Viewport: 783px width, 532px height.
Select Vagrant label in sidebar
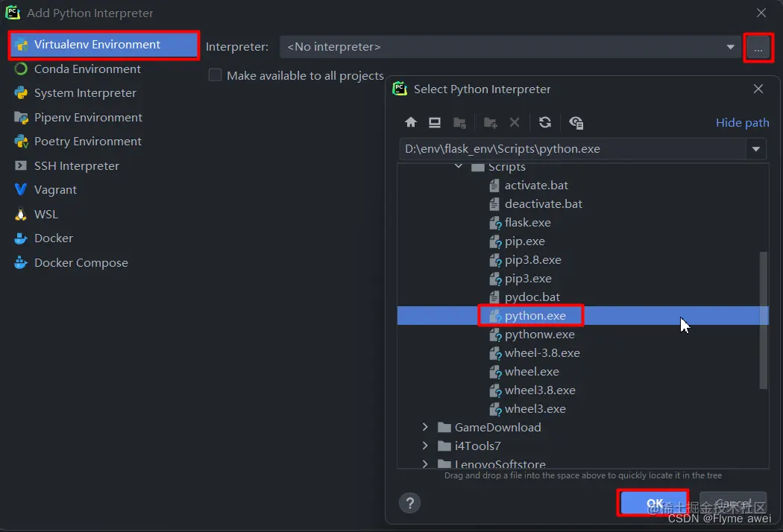click(55, 190)
